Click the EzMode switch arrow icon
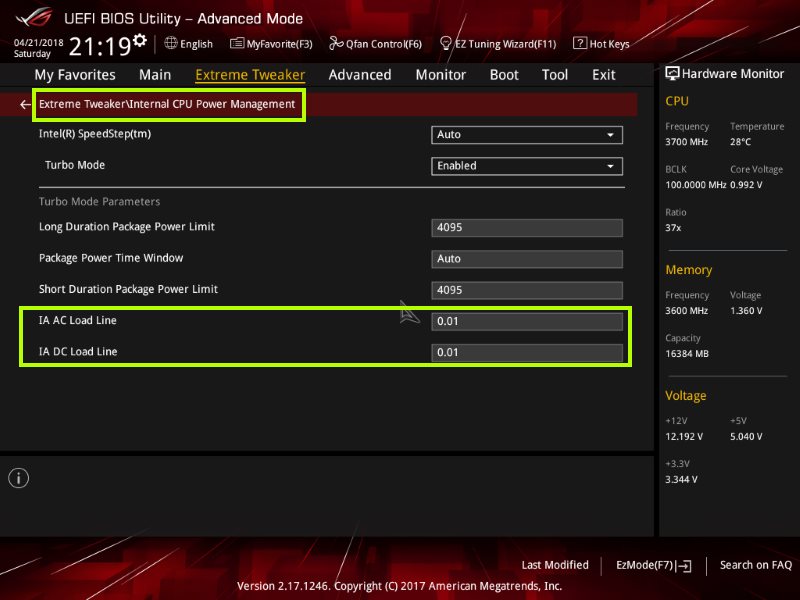The image size is (800, 600). coord(685,565)
